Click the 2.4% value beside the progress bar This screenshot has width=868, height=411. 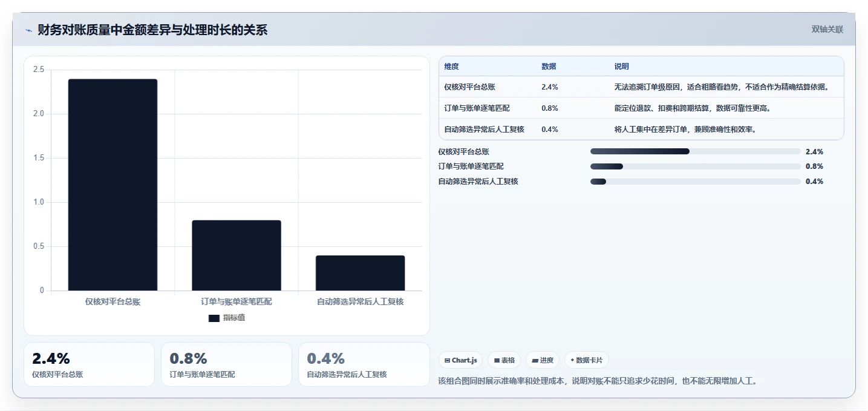click(x=814, y=152)
